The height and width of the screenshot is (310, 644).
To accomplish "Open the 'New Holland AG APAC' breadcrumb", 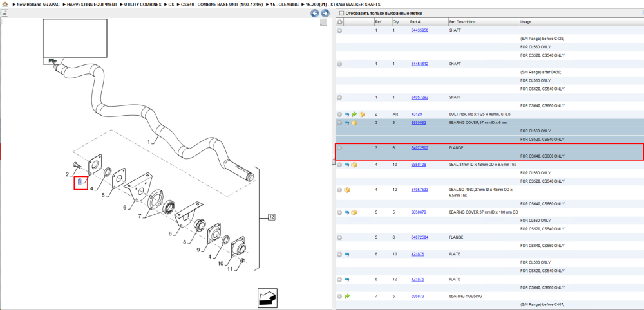I will (39, 4).
